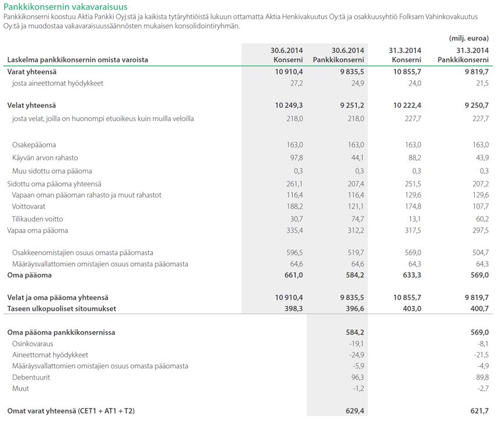Click the value -1,2 in Muut row

pyautogui.click(x=358, y=389)
